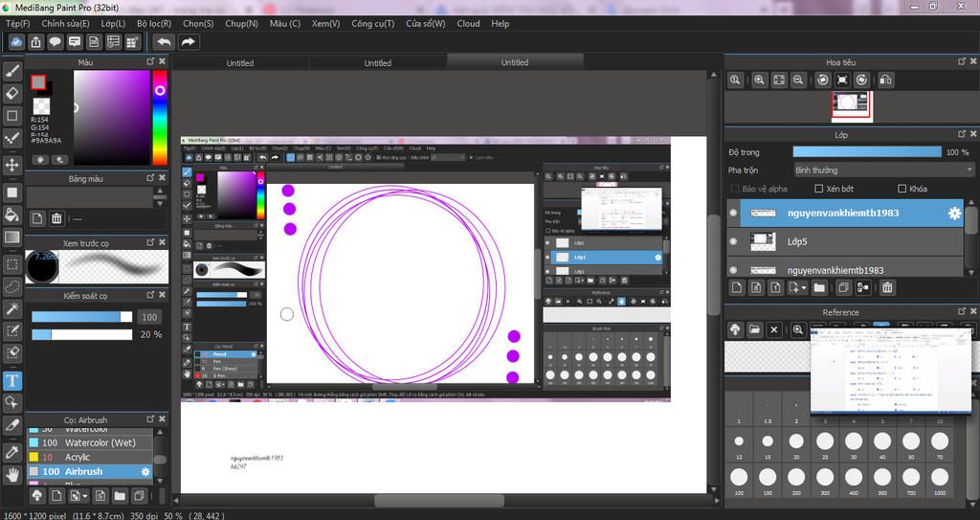Click the foreground gray color swatch

click(38, 82)
